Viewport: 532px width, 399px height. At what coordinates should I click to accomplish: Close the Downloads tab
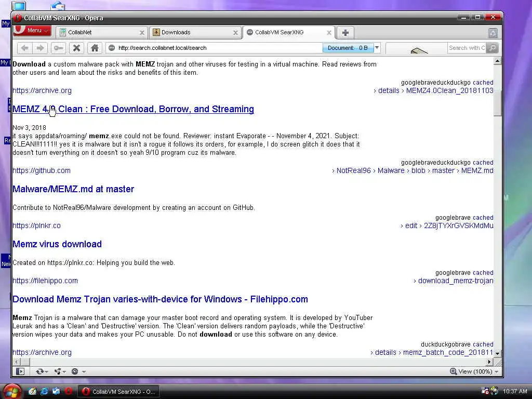pyautogui.click(x=235, y=33)
